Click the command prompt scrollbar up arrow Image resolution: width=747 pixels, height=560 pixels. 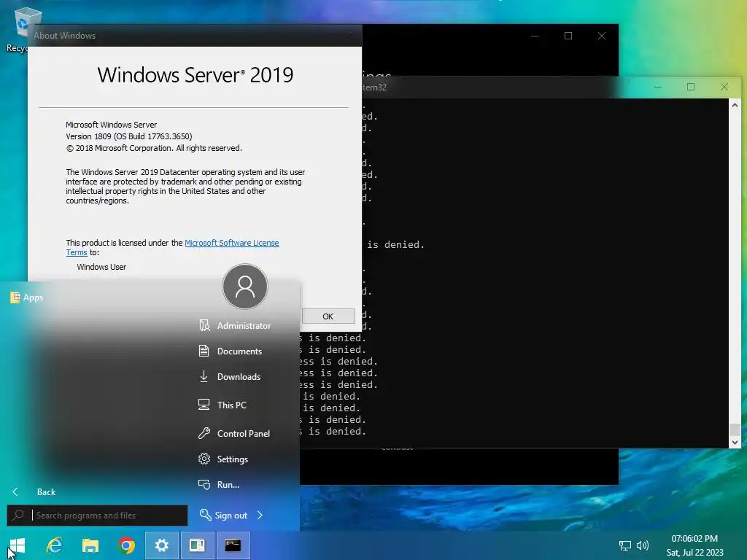(735, 105)
